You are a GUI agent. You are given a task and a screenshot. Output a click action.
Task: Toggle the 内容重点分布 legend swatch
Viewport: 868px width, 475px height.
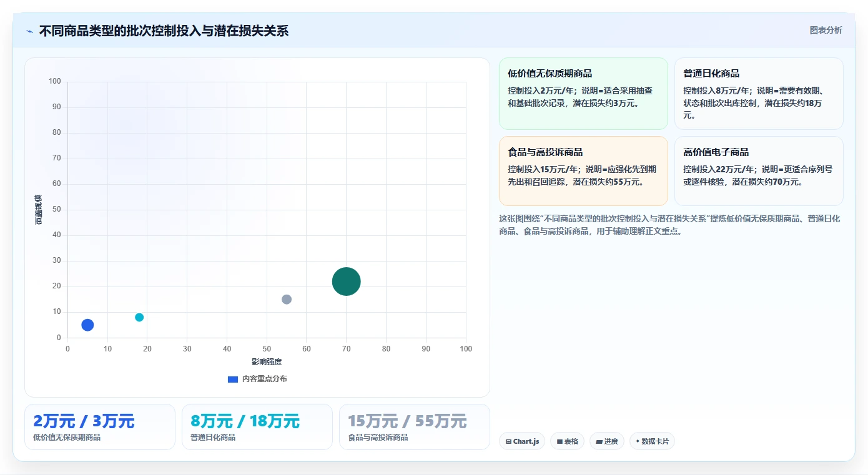pyautogui.click(x=233, y=379)
